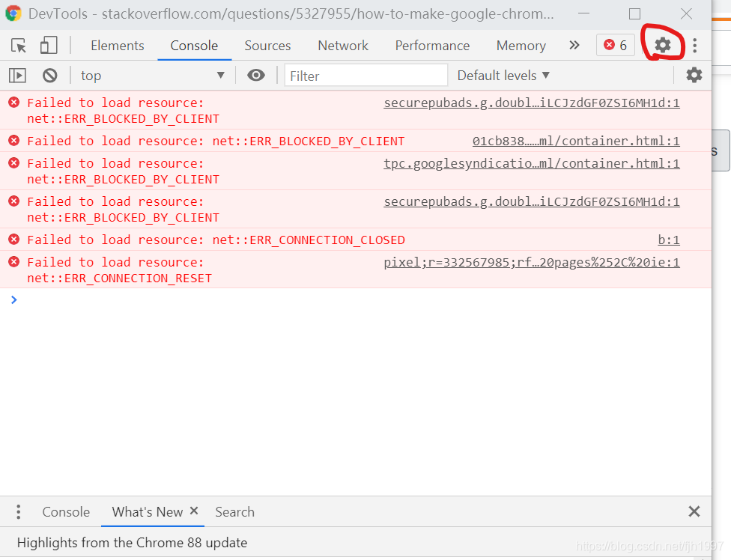Switch to the Network tab
Image resolution: width=731 pixels, height=560 pixels.
(343, 46)
